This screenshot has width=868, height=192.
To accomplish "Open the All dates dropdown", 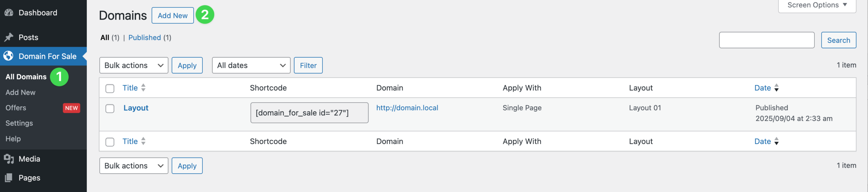I will point(251,65).
